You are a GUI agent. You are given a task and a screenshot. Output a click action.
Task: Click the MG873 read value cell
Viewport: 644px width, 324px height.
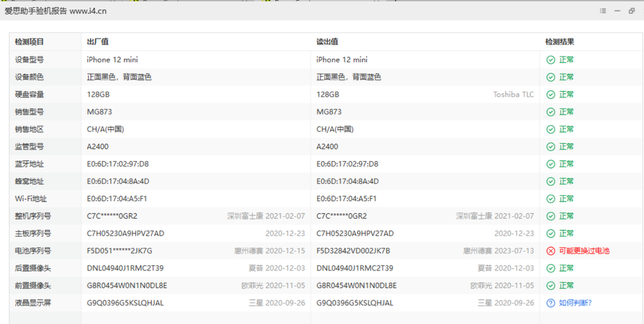click(328, 112)
